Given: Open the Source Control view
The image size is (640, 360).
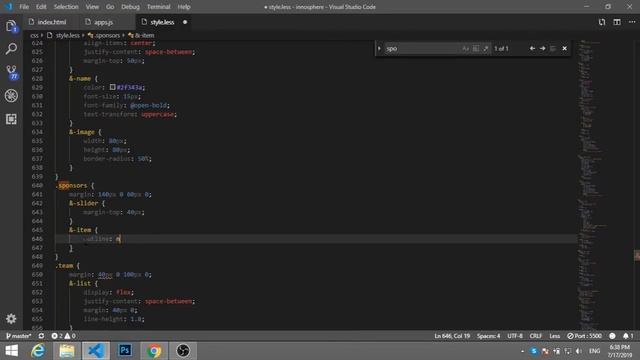Looking at the screenshot, I should click(x=11, y=72).
